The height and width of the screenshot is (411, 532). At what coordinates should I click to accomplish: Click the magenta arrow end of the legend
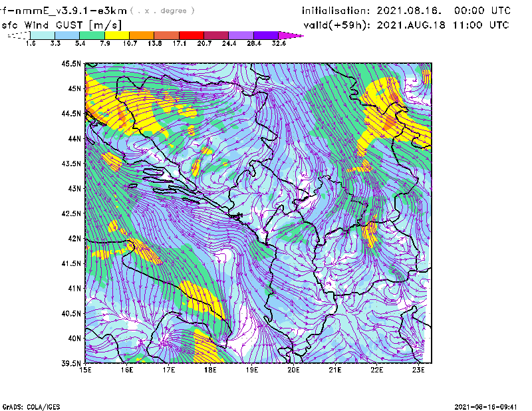[291, 35]
